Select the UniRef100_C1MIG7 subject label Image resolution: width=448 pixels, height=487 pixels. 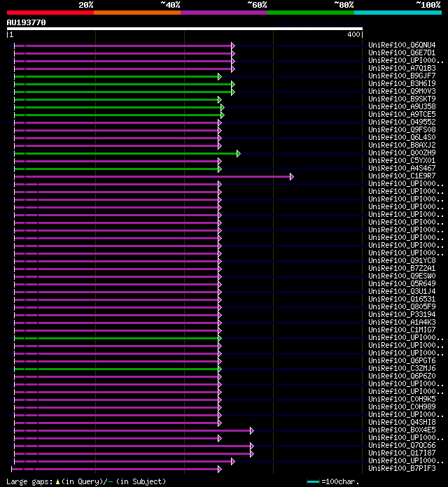coord(402,330)
